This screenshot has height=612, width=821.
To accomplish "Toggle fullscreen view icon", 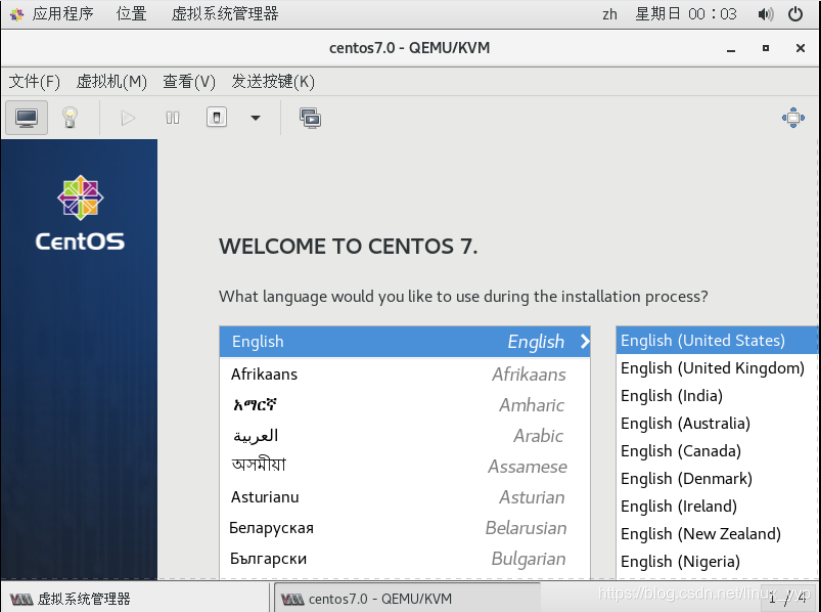I will (x=793, y=118).
